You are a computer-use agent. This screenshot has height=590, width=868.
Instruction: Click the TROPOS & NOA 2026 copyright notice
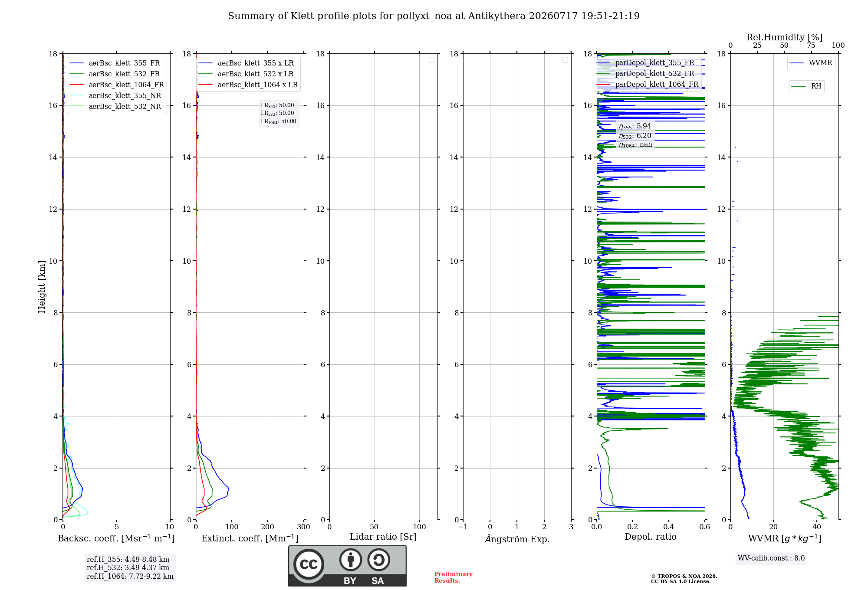[x=684, y=579]
